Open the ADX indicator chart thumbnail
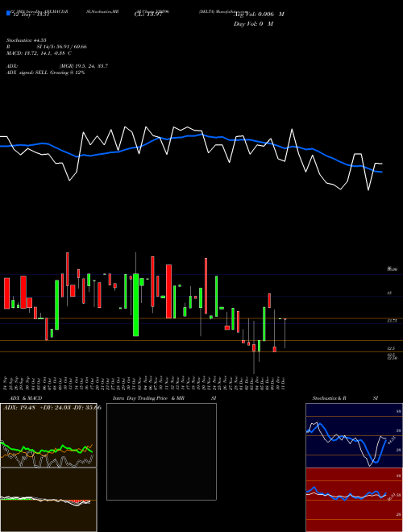 [x=48, y=435]
